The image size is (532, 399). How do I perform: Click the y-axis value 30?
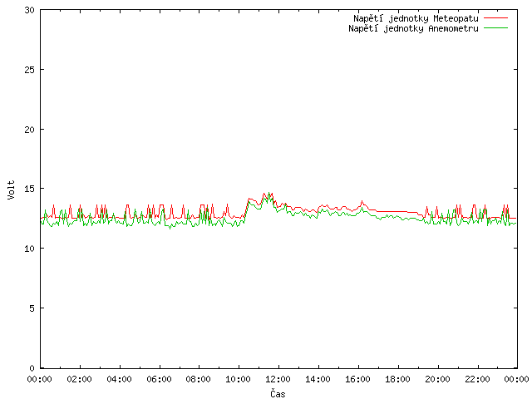[x=30, y=10]
